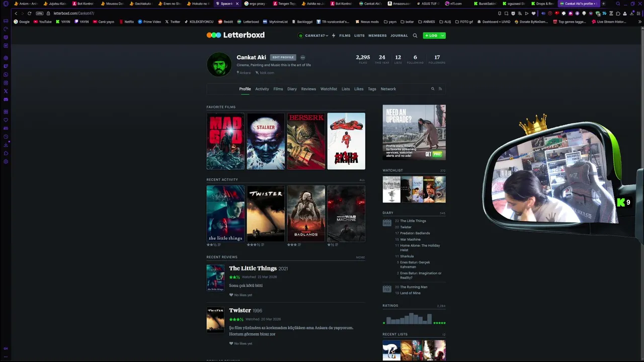Click the like heart under Twister review

tap(231, 343)
